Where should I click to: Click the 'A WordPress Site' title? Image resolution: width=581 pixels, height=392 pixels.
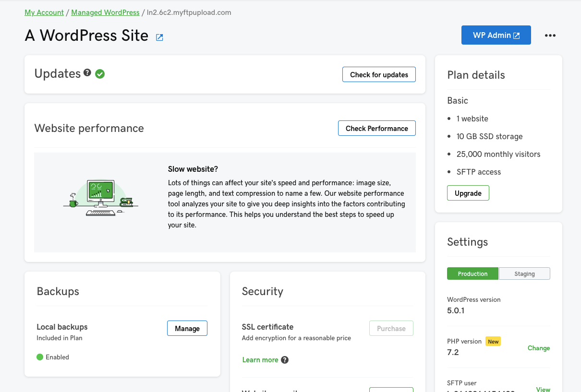86,36
